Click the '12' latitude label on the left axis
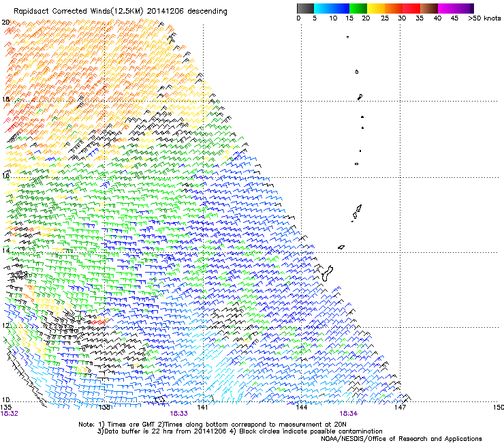Image resolution: width=504 pixels, height=443 pixels. pos(5,326)
